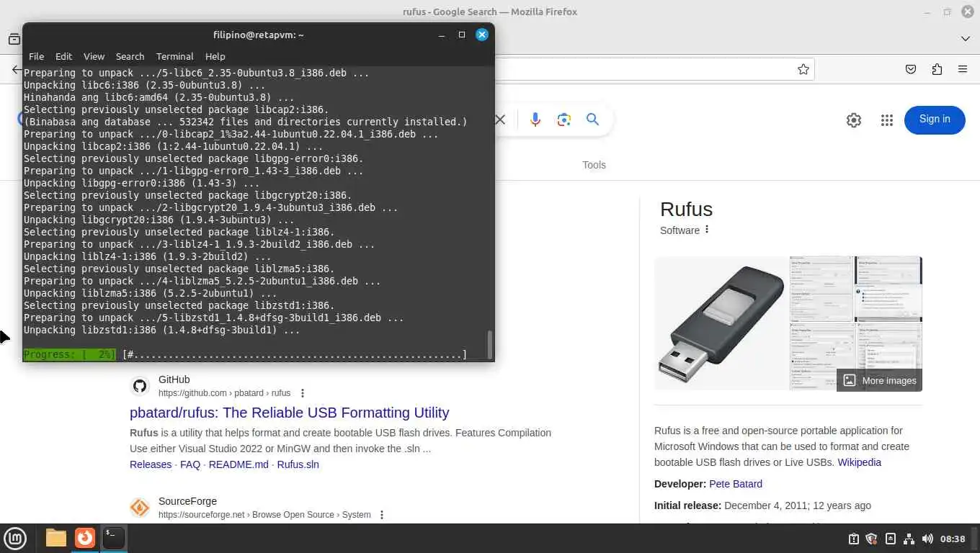Open More images for Rufus
Screen dimensions: 980x553
click(x=879, y=380)
